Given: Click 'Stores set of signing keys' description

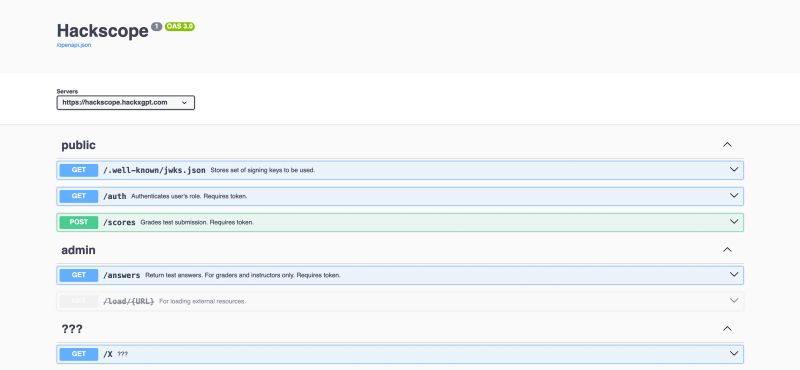Looking at the screenshot, I should [x=263, y=170].
